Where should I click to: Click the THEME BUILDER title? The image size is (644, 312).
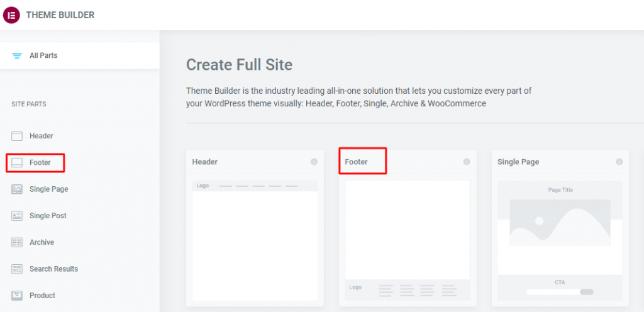[x=60, y=15]
